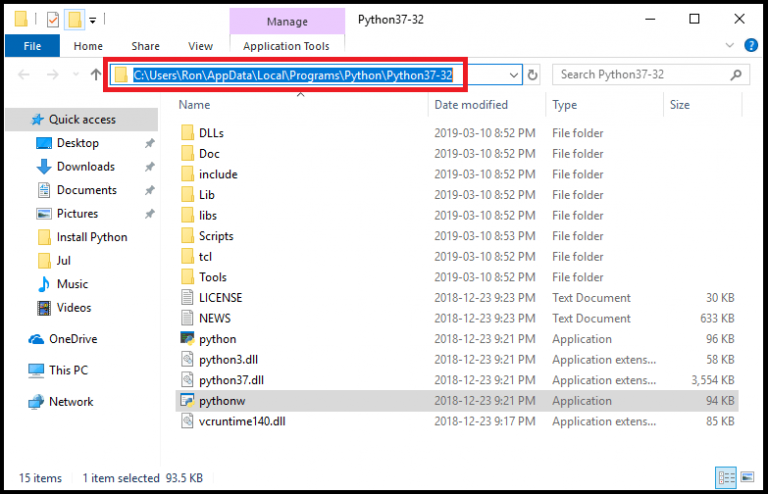Open Videos in the sidebar

[x=73, y=307]
